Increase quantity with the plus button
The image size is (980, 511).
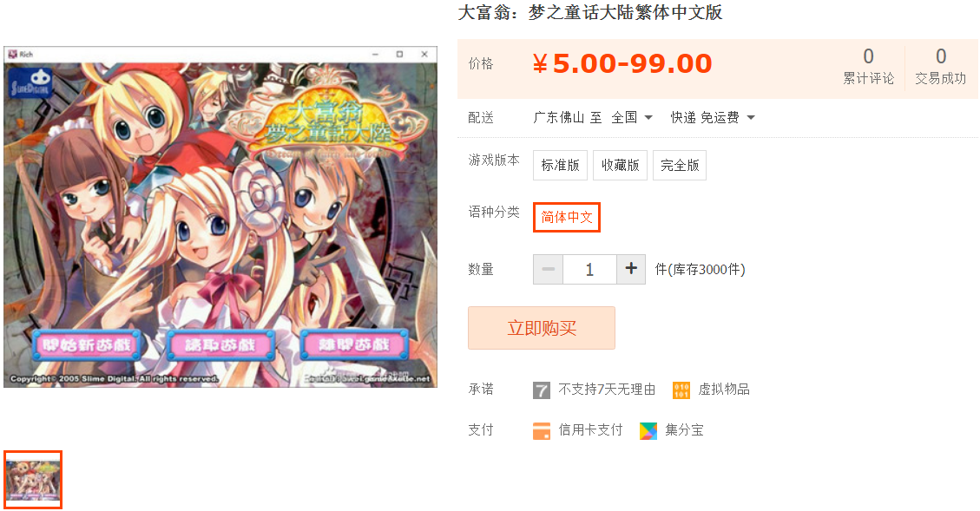[631, 269]
